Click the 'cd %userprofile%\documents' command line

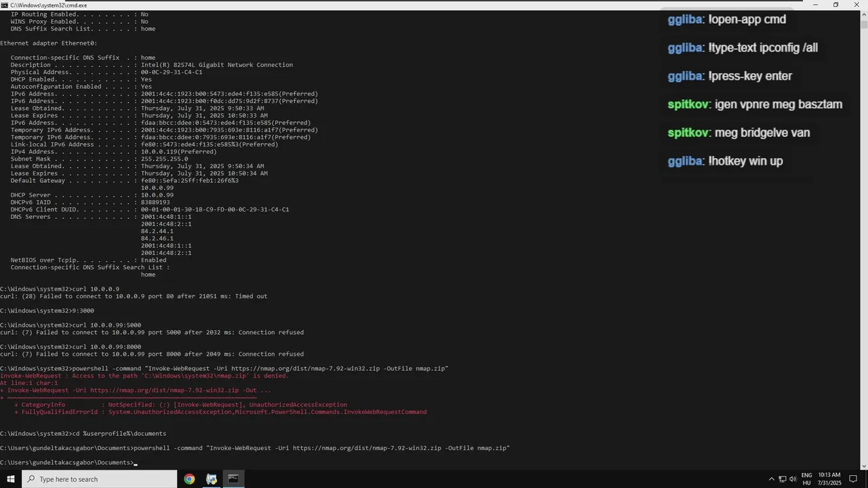(83, 433)
